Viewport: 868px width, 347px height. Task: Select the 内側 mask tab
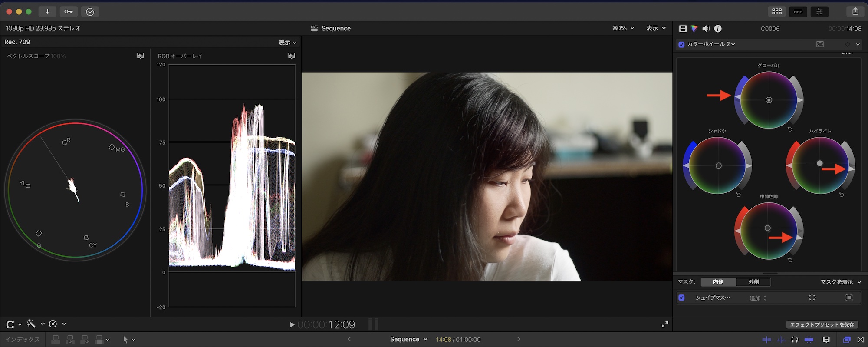point(718,282)
